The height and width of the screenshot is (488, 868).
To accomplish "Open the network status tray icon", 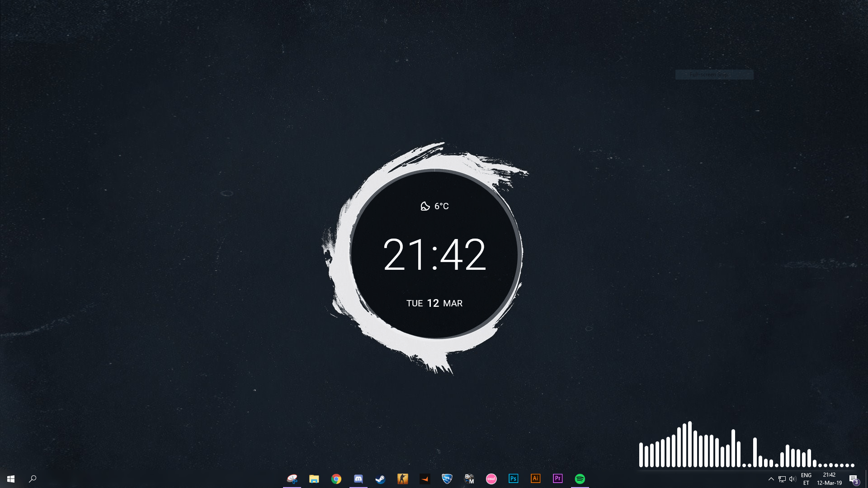I will pos(782,479).
